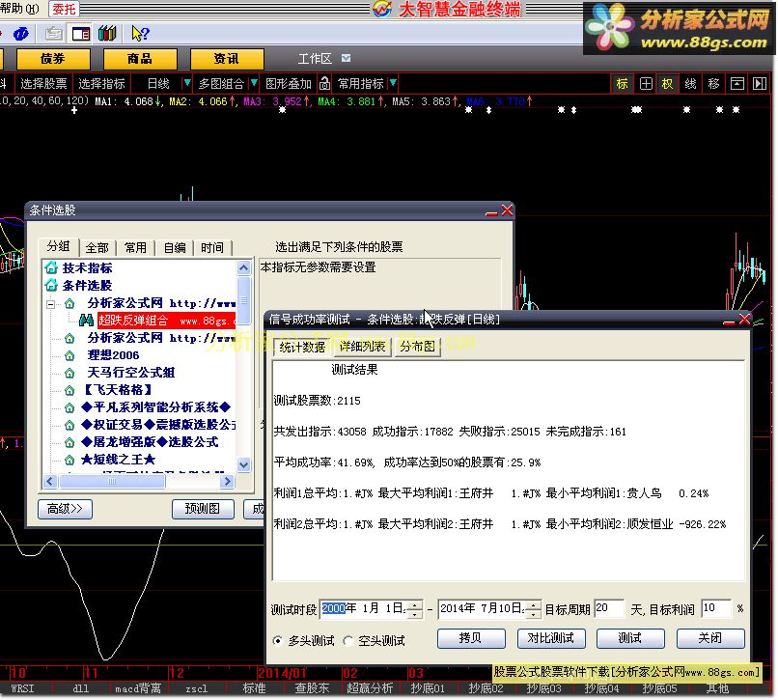778x700 pixels.
Task: Activate the What's This help cursor icon
Action: click(x=140, y=34)
